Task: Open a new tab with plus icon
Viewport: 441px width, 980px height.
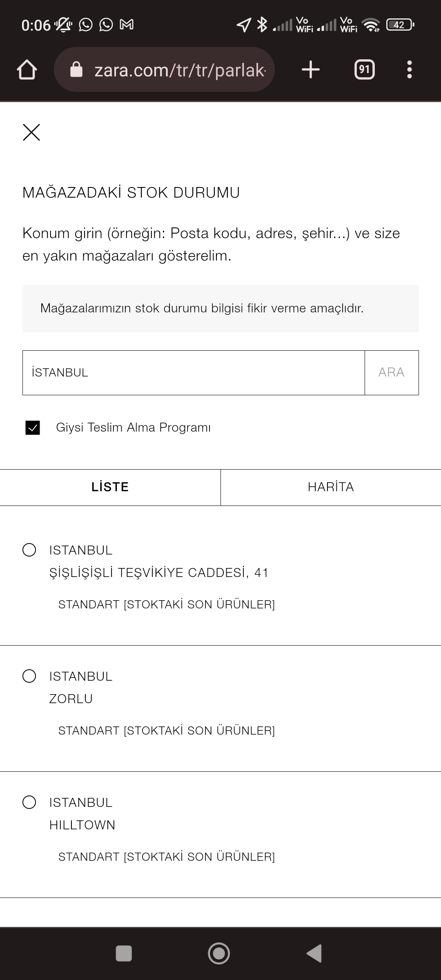Action: (311, 69)
